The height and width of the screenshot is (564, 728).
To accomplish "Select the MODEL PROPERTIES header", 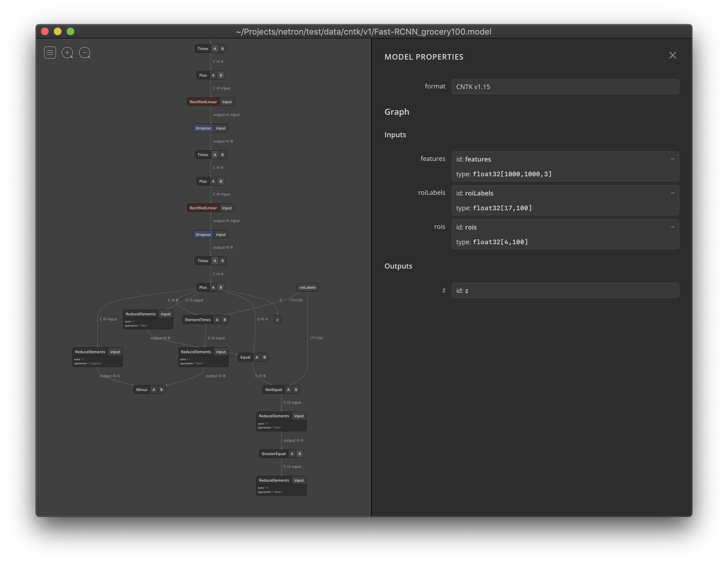I will pyautogui.click(x=424, y=56).
